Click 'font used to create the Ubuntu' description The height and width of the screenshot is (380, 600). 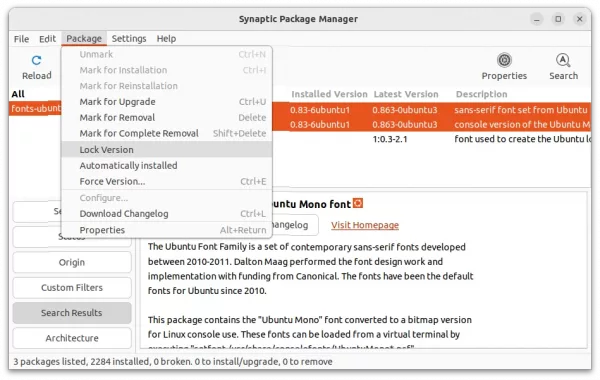pos(523,139)
